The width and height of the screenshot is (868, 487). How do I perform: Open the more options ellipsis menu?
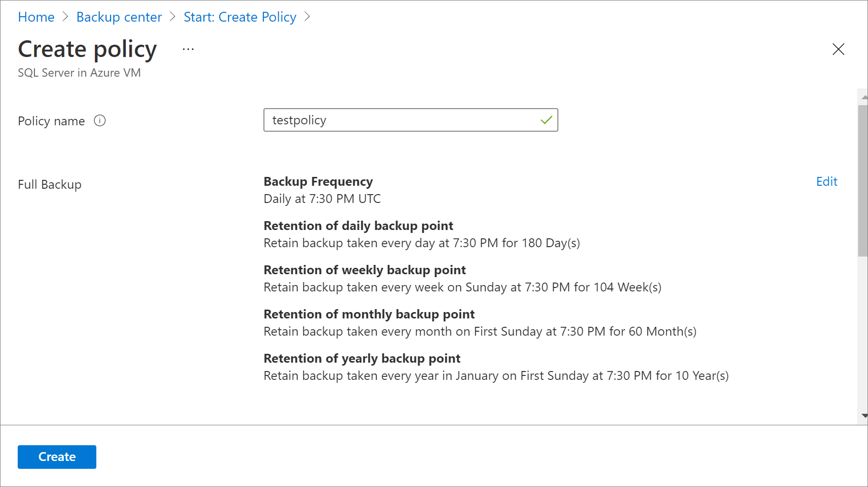click(188, 48)
